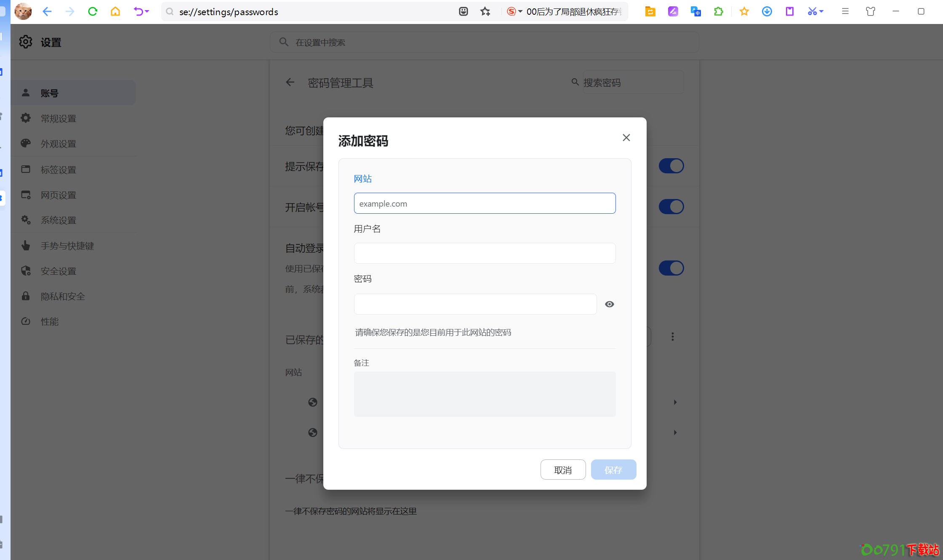943x560 pixels.
Task: Show password with the eye icon
Action: 609,304
